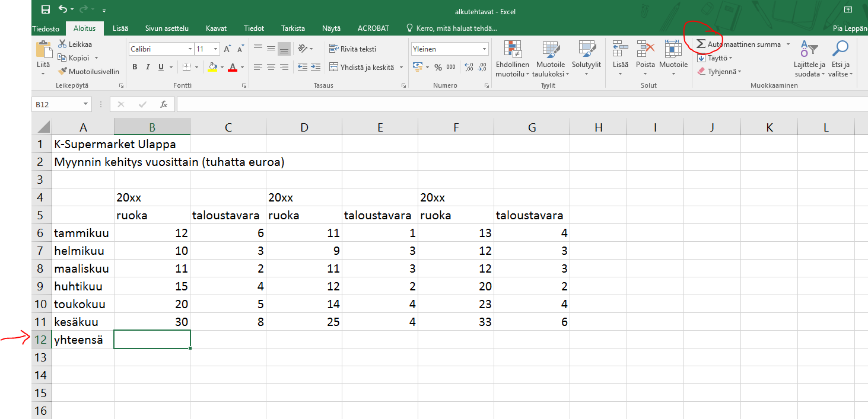Click the Liitä paste icon
This screenshot has height=419, width=868.
pos(44,50)
